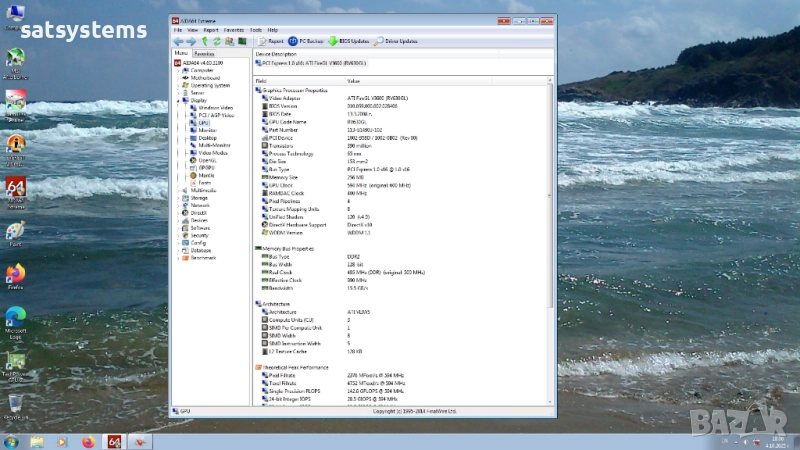Open the Tools menu
Viewport: 800px width, 450px height.
coord(256,30)
